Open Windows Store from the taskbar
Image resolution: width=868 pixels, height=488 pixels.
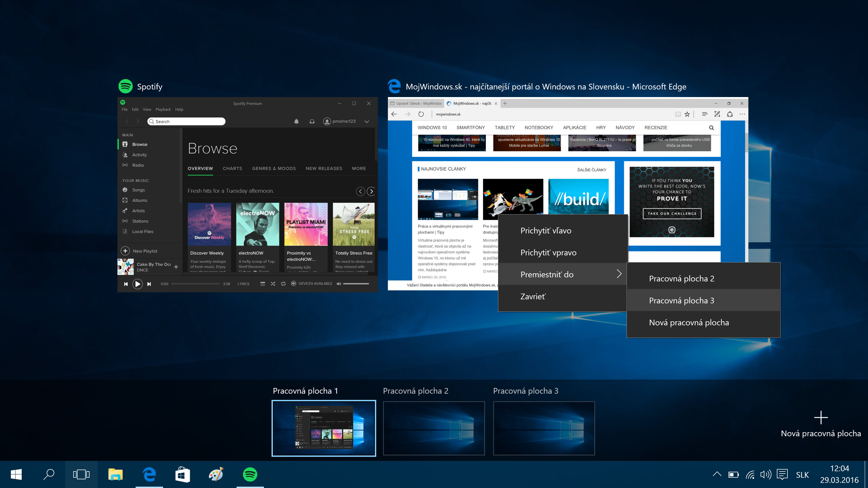pos(183,474)
